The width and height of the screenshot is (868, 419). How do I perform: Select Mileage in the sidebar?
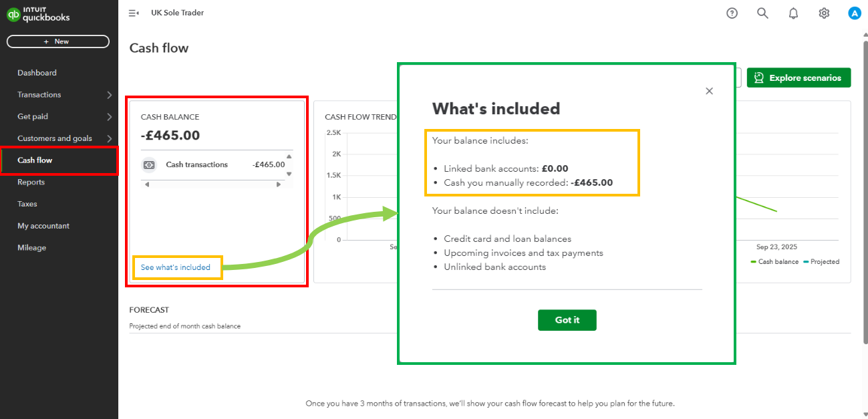31,248
